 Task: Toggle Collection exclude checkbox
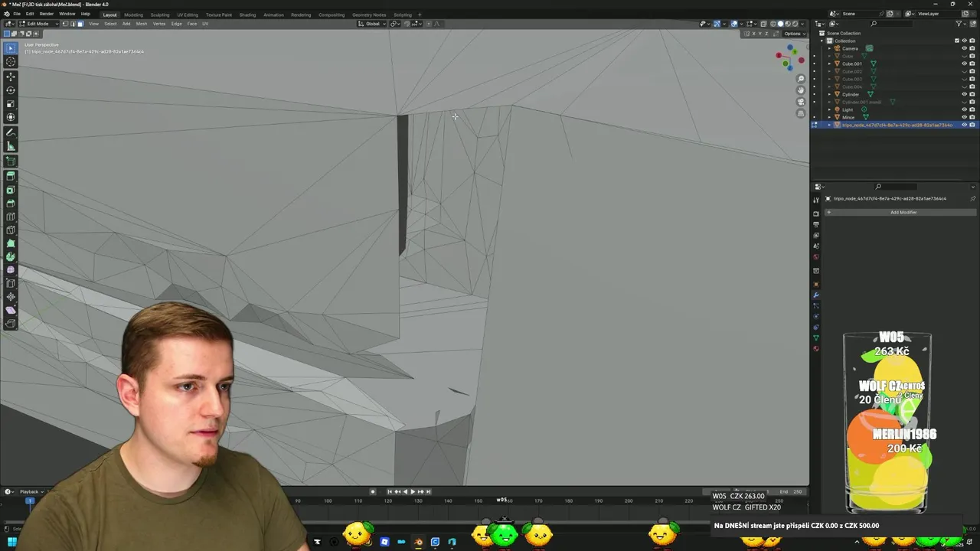click(957, 41)
